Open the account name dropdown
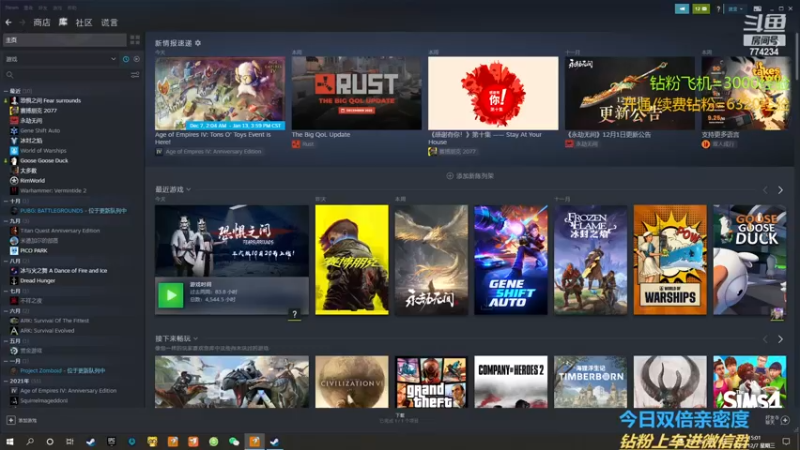Viewport: 800px width, 450px height. pyautogui.click(x=735, y=9)
